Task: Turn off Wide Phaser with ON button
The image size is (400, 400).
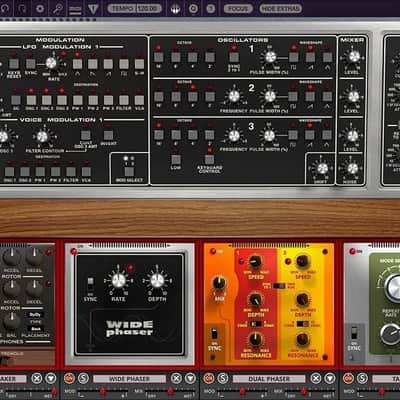Action: [69, 378]
